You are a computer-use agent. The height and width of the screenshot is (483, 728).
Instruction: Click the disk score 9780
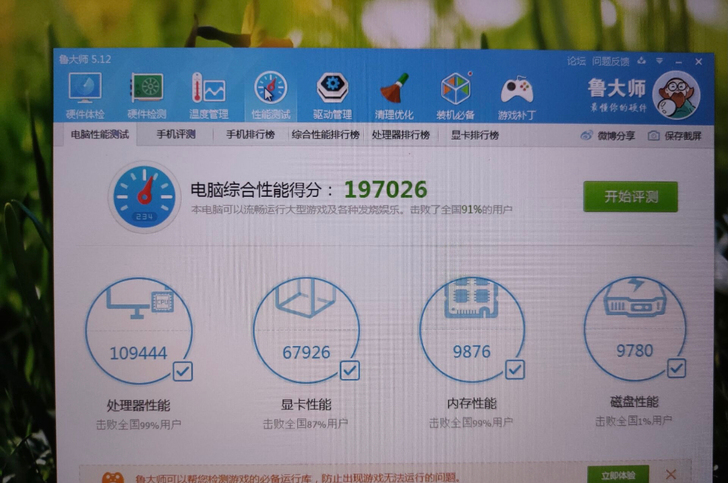(635, 350)
